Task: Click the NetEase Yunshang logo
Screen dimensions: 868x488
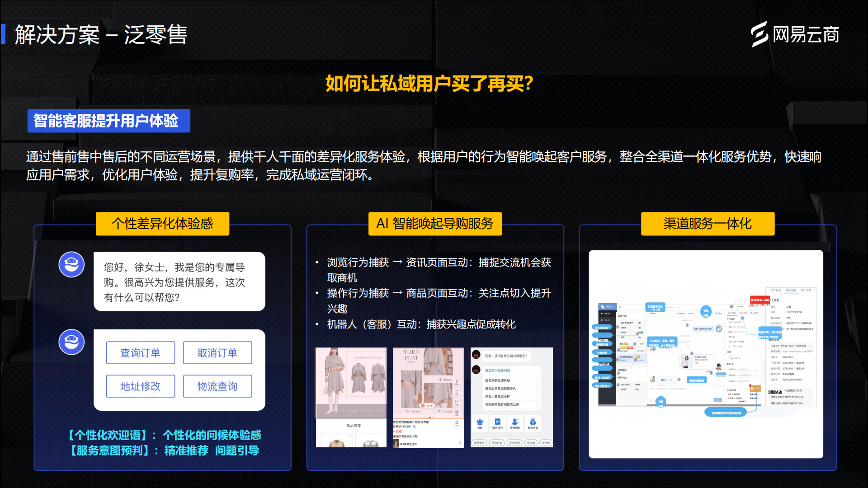Action: click(x=794, y=34)
